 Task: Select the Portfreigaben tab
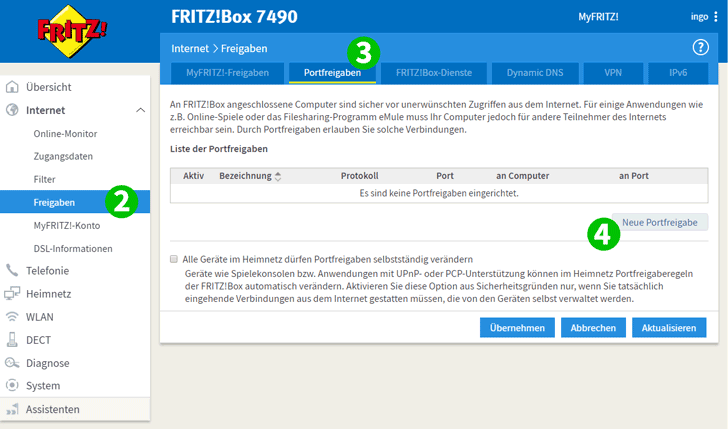(x=332, y=73)
